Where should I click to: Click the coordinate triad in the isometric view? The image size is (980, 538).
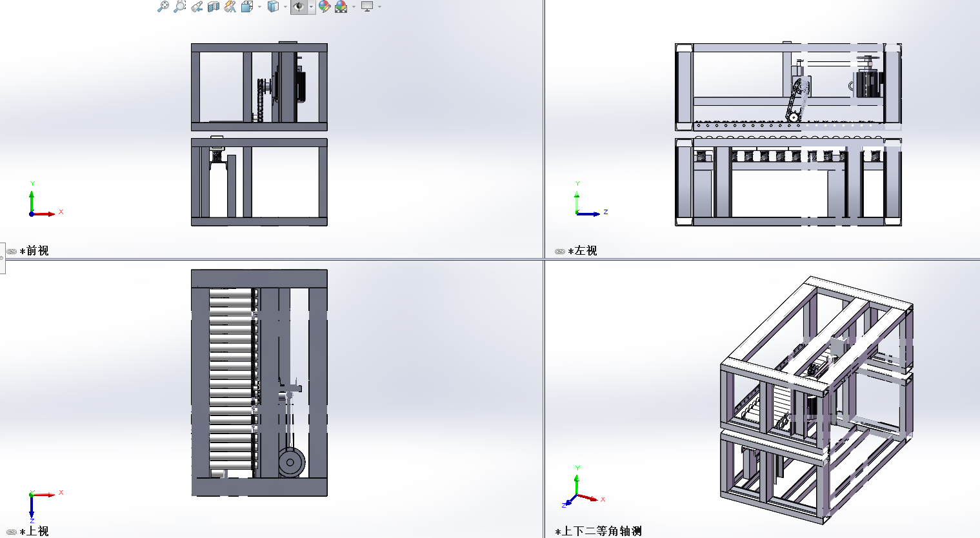pyautogui.click(x=583, y=487)
